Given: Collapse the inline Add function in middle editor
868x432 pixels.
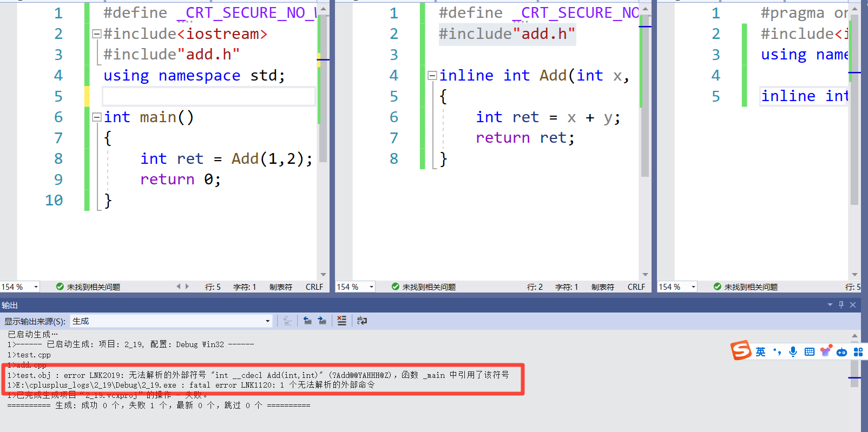Looking at the screenshot, I should [432, 76].
